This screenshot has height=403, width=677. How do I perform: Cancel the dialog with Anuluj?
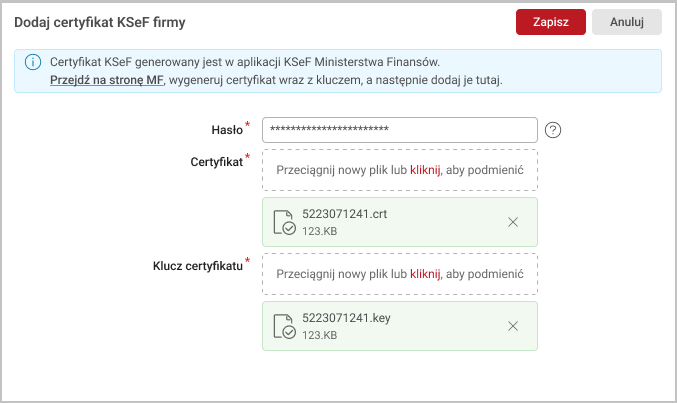pos(626,22)
